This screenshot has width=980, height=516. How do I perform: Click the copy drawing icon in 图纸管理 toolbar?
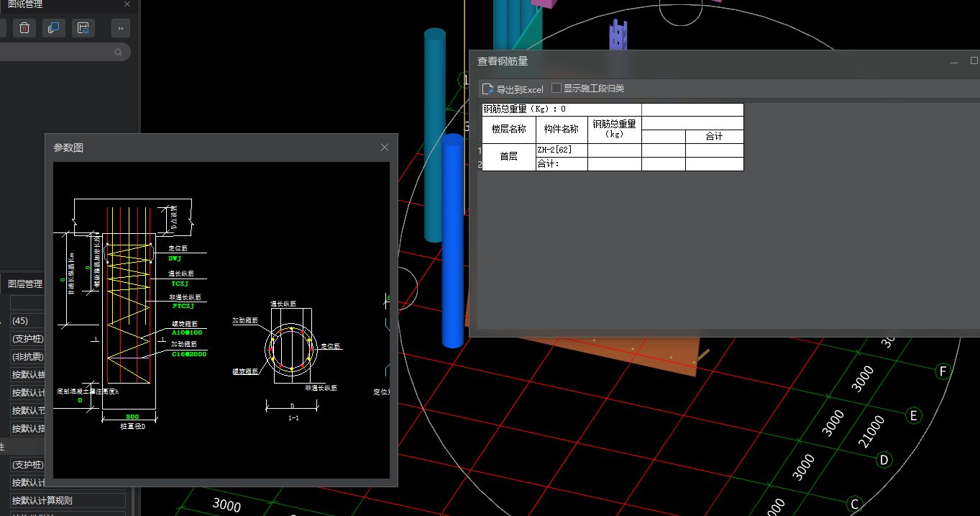[53, 28]
